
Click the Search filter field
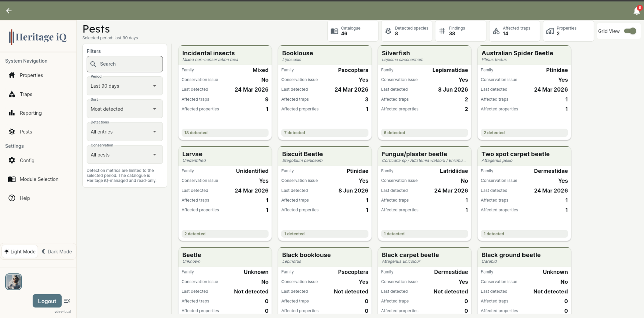pos(125,64)
